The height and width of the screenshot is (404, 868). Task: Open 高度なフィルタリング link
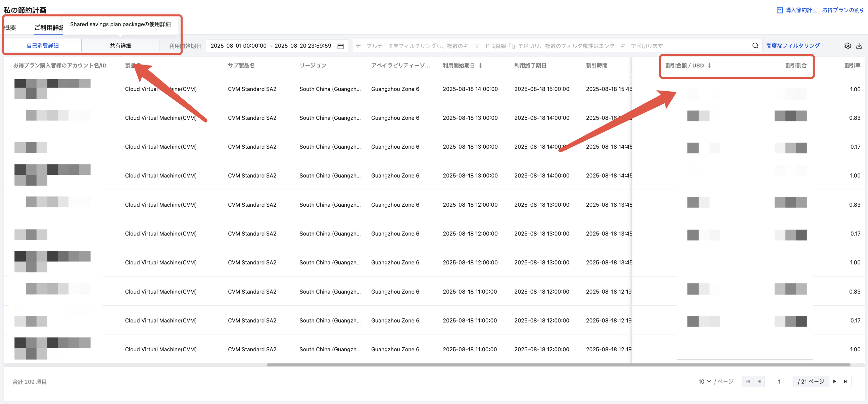point(792,46)
